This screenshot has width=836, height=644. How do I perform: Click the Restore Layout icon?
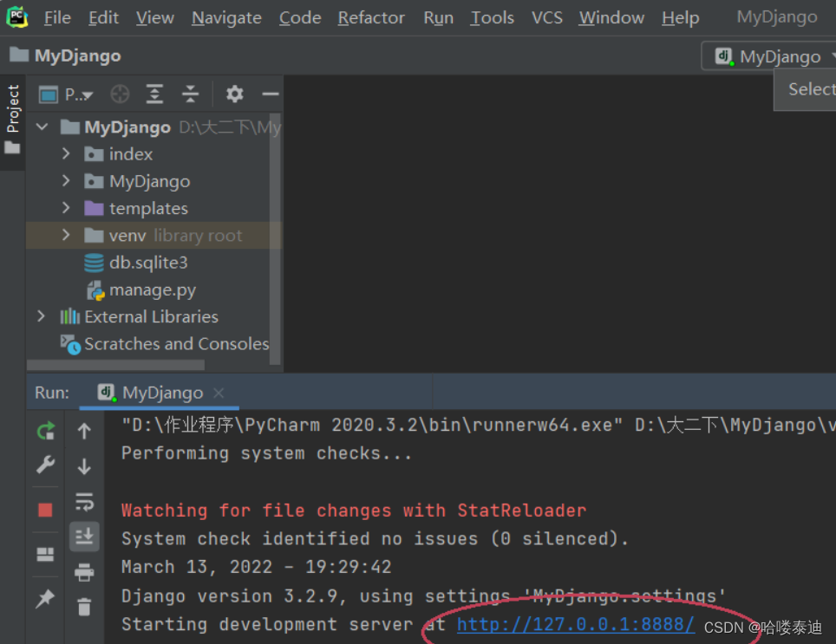[45, 555]
